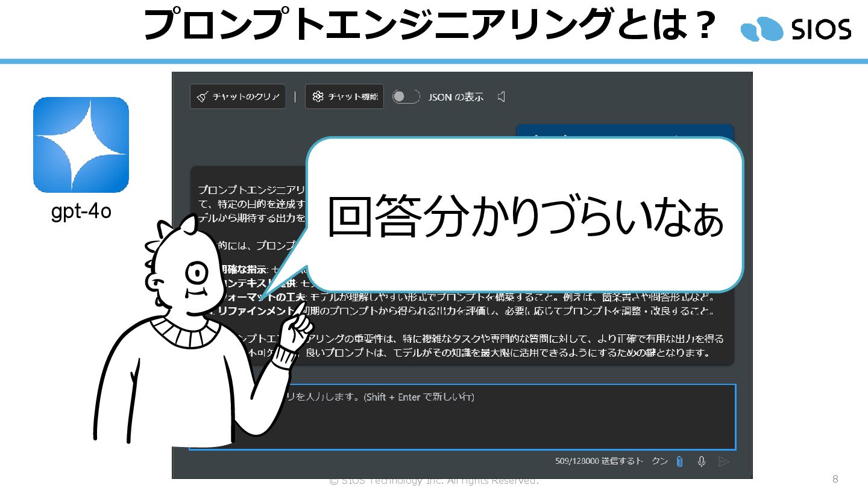Click the broom icon in the clear chat button

tap(203, 97)
